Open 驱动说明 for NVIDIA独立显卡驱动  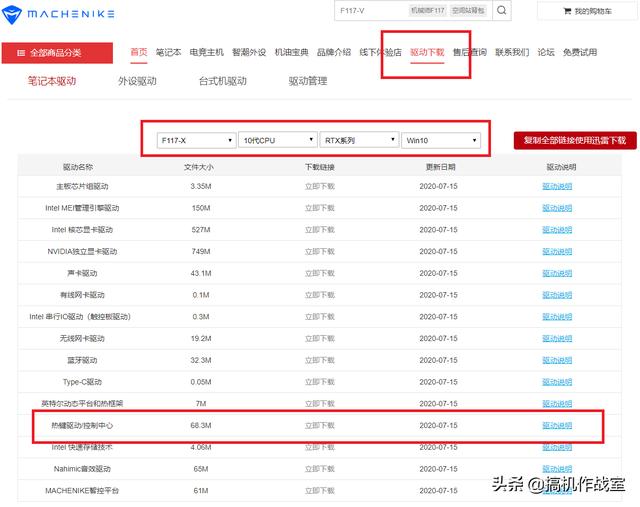(557, 251)
